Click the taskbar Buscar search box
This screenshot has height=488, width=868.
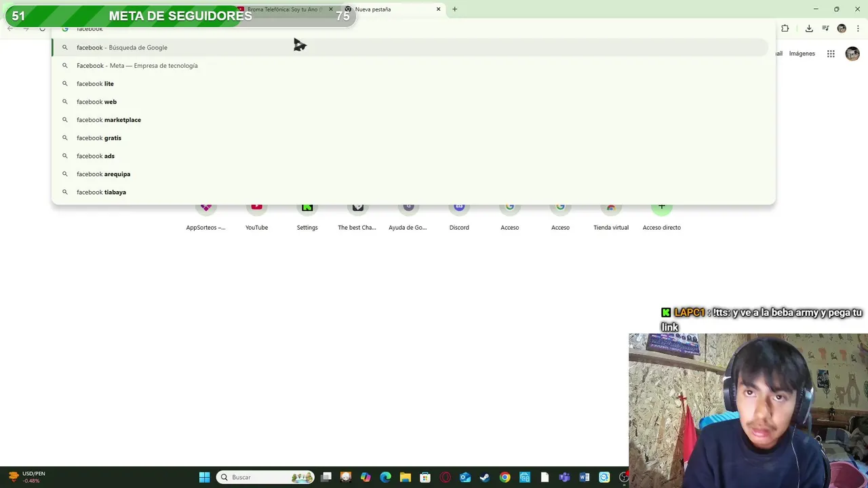(266, 477)
